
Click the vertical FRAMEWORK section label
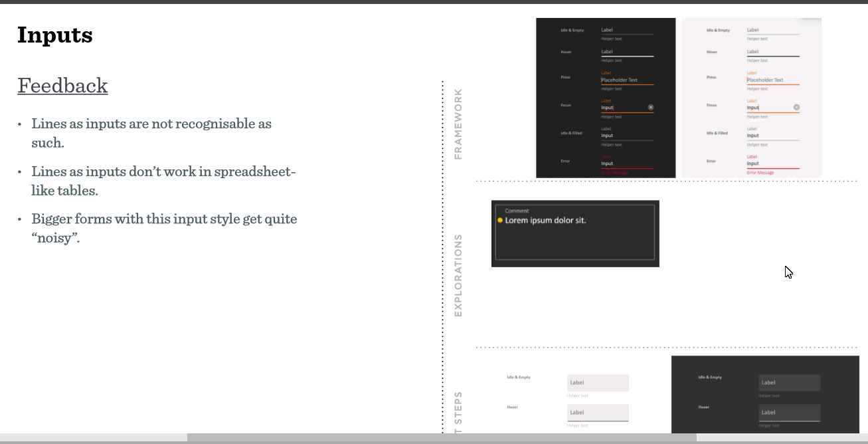tap(458, 124)
